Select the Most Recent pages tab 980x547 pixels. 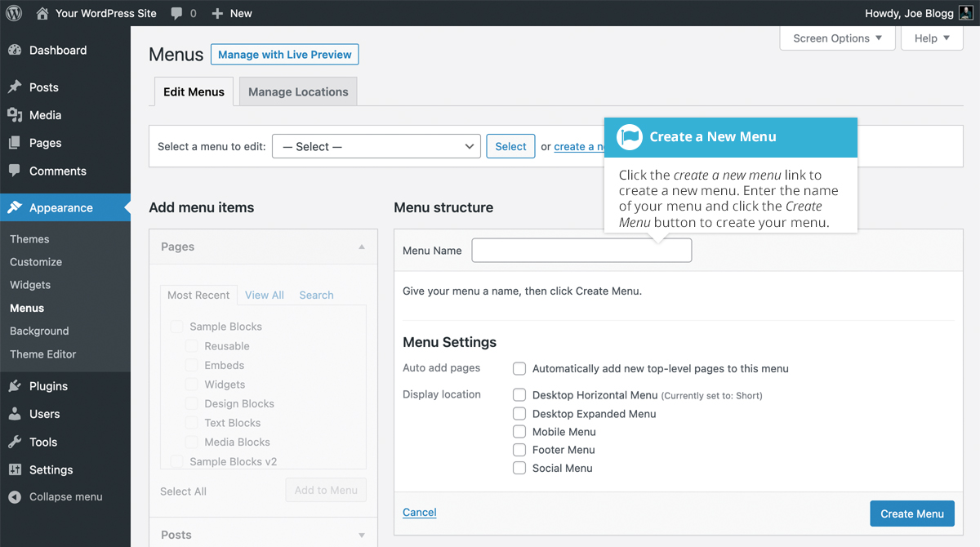[x=198, y=295]
